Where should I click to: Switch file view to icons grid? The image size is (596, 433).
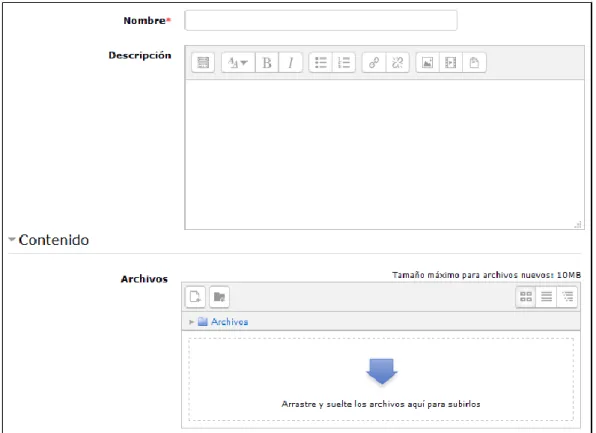[x=526, y=297]
